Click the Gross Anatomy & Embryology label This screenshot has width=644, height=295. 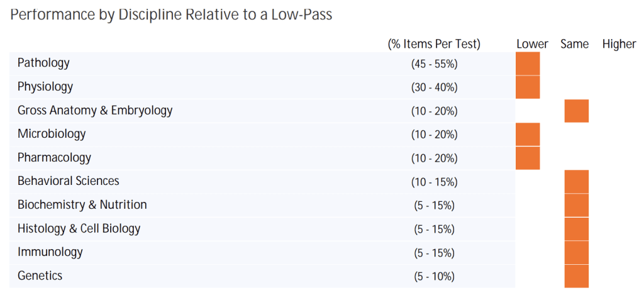[94, 111]
